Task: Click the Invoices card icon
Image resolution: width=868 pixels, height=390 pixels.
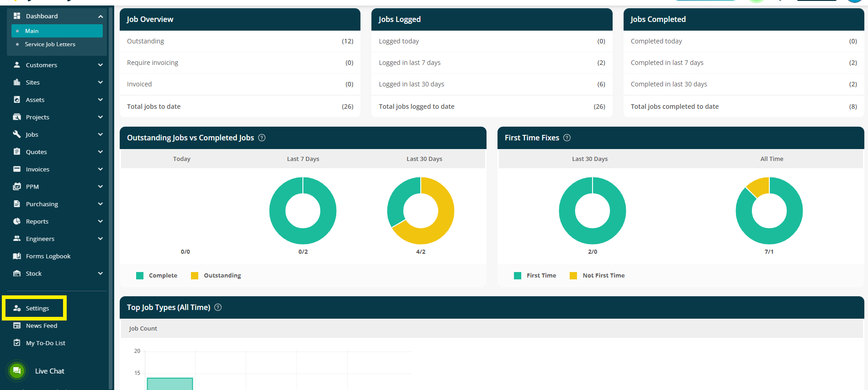Action: pos(17,169)
